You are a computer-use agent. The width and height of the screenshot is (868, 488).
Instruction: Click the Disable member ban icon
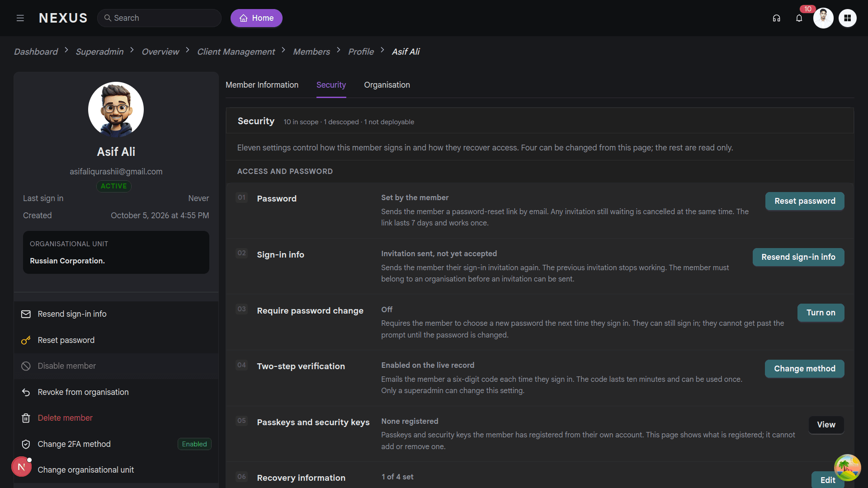tap(26, 366)
